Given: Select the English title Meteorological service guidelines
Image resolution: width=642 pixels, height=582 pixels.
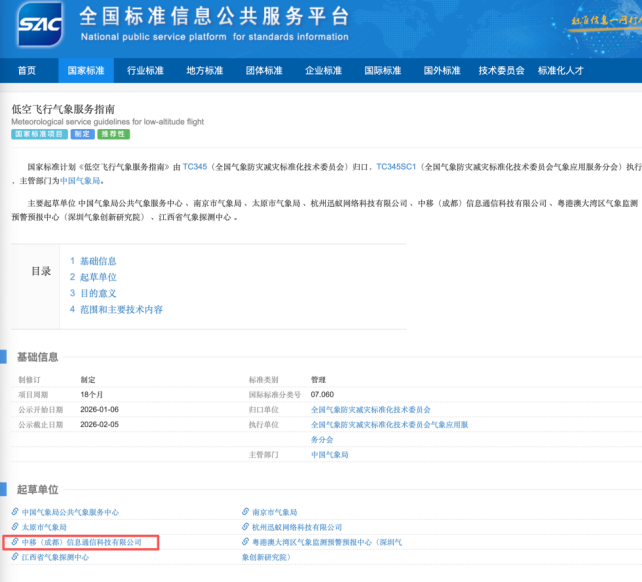Looking at the screenshot, I should point(107,122).
